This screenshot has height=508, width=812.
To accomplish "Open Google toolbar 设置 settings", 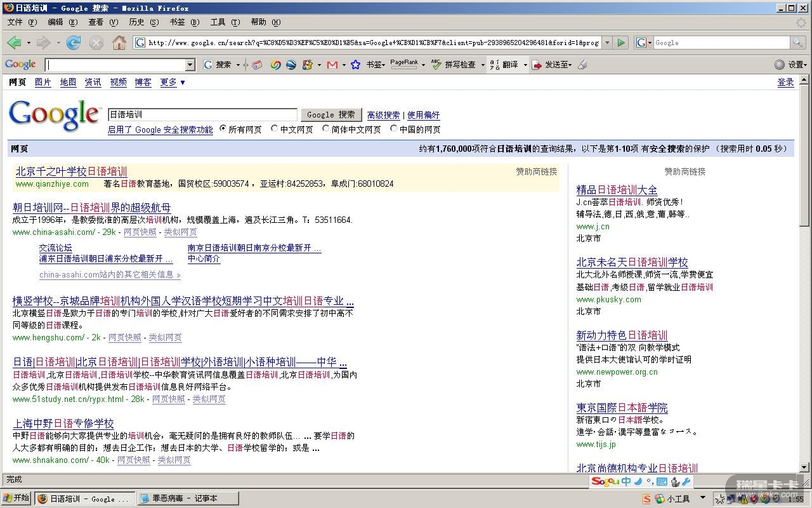I will click(x=790, y=65).
